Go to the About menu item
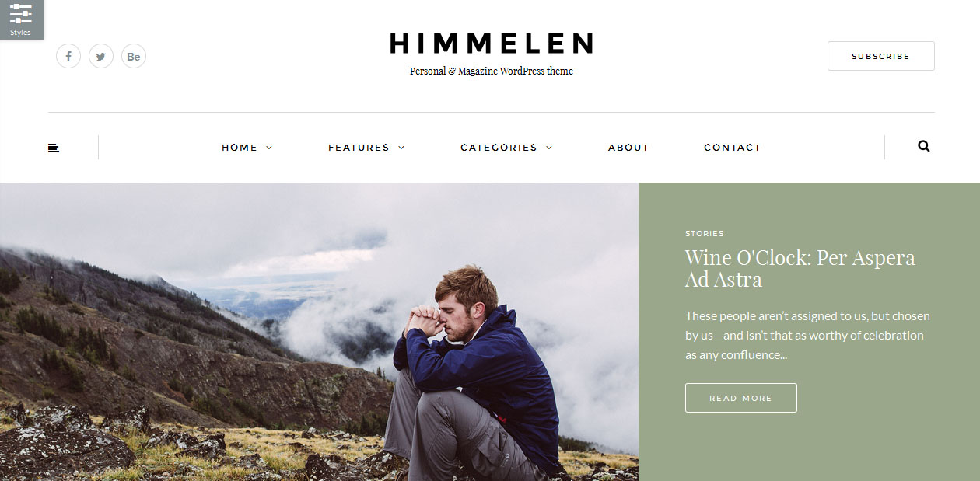Image resolution: width=980 pixels, height=481 pixels. tap(628, 148)
